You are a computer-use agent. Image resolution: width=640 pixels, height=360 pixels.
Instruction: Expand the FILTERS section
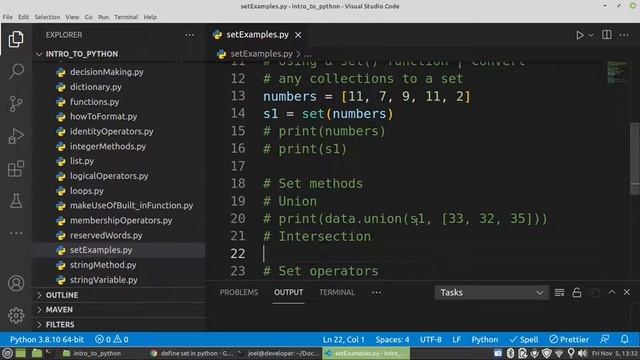(x=60, y=324)
